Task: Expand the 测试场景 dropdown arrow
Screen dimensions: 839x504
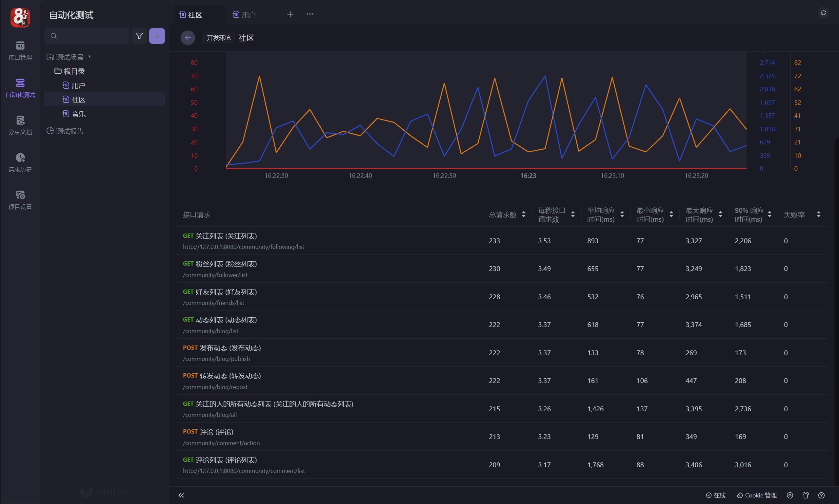Action: (90, 57)
